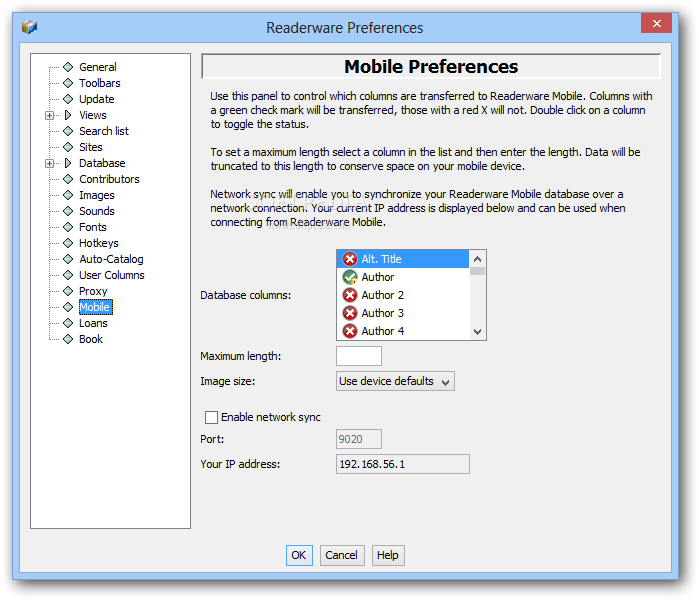Enable the network sync checkbox

pyautogui.click(x=211, y=417)
